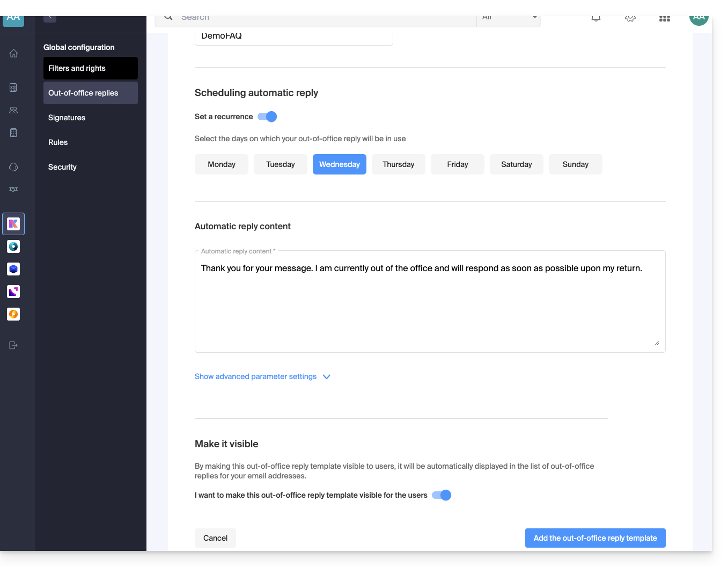Screen dimensions: 728x567
Task: Click inside the automatic reply content textbox
Action: pos(429,306)
